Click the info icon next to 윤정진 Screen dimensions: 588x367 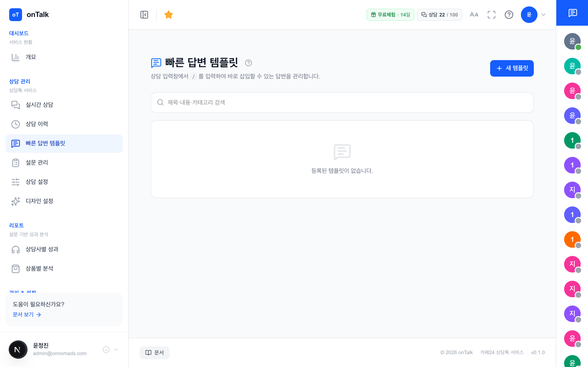click(x=106, y=350)
